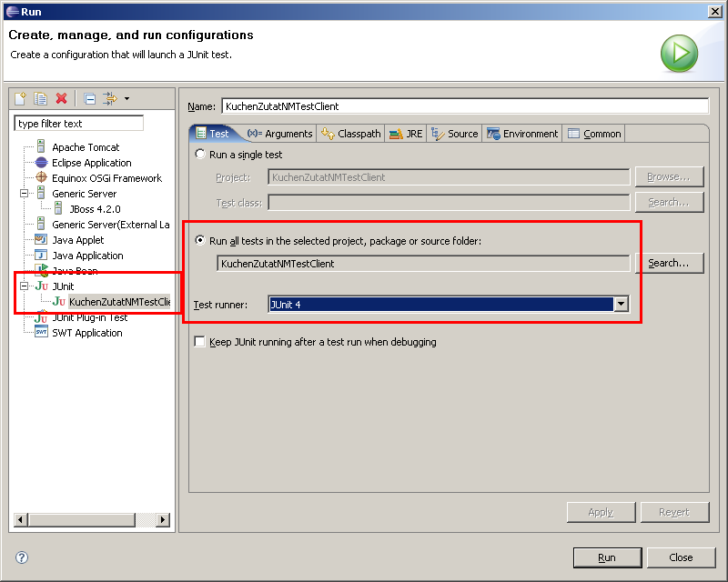Open the Source tab
This screenshot has height=582, width=728.
[x=454, y=134]
